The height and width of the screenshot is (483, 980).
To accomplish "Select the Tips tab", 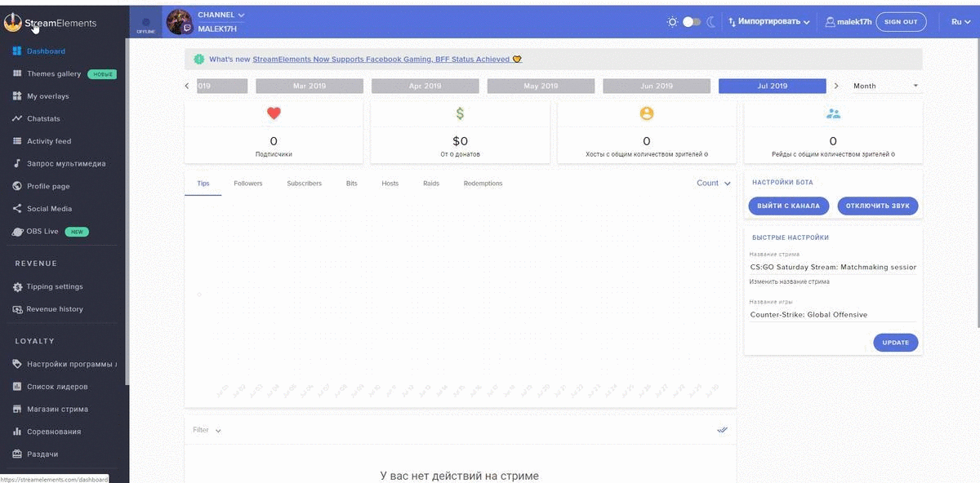I will [x=203, y=184].
